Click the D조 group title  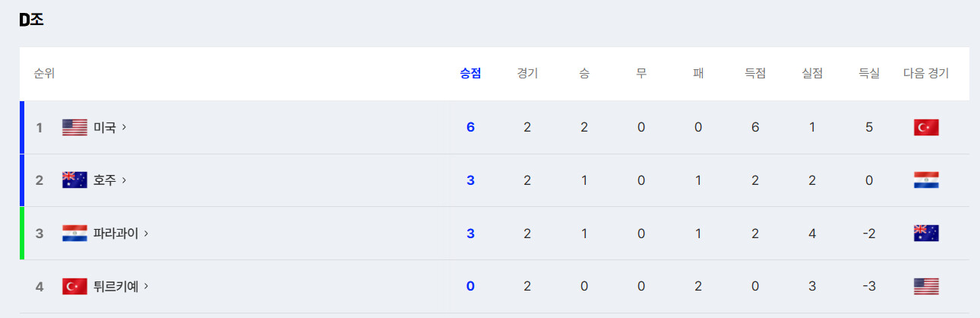(31, 21)
